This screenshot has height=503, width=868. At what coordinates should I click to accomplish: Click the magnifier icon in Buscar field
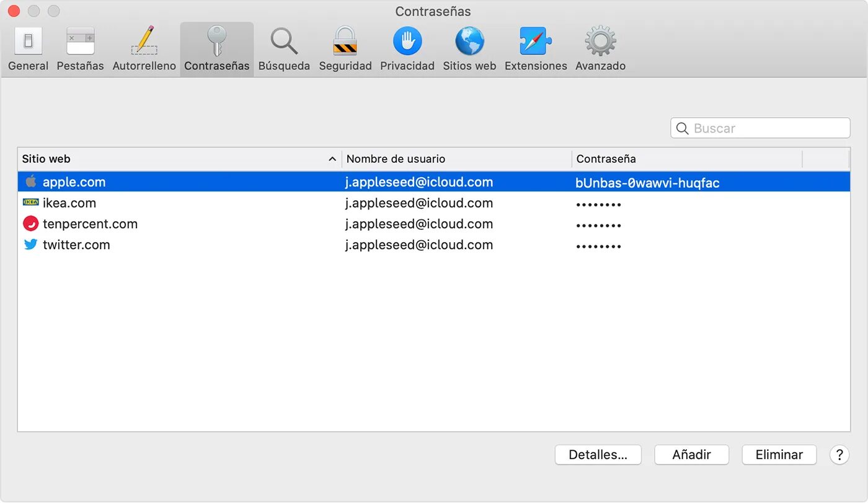682,128
